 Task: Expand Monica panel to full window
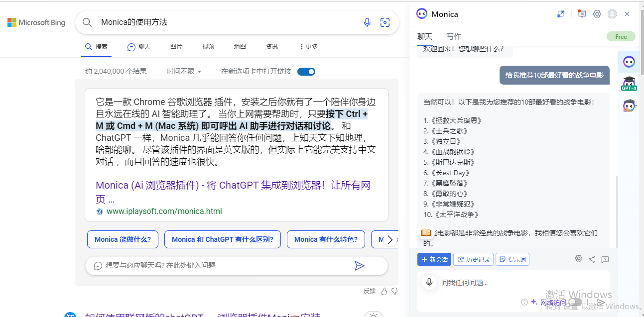point(561,14)
